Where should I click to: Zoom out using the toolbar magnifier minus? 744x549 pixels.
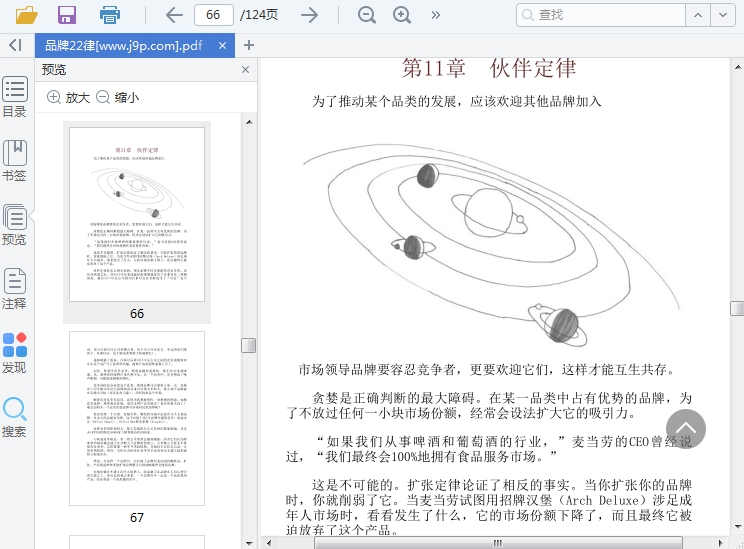click(367, 15)
